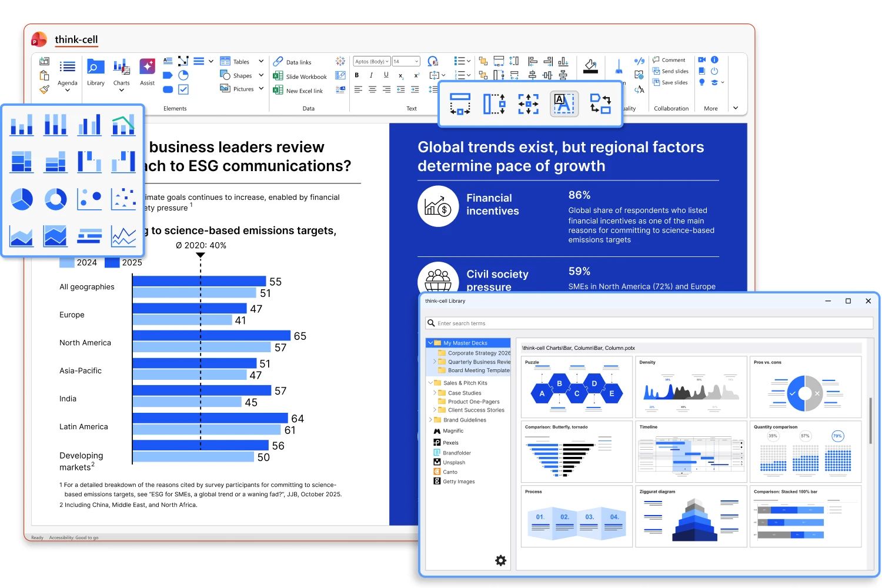Toggle subscript formatting
Viewport: 882px width, 588px height.
coord(401,75)
